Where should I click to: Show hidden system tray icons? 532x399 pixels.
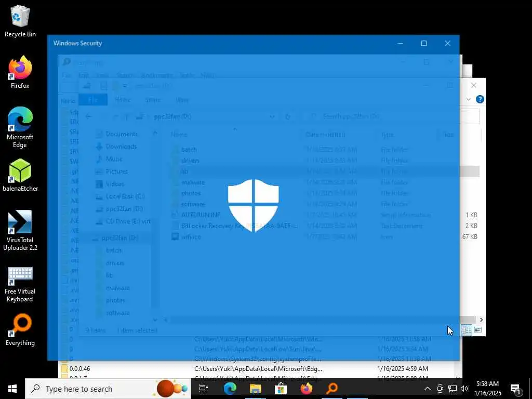428,389
